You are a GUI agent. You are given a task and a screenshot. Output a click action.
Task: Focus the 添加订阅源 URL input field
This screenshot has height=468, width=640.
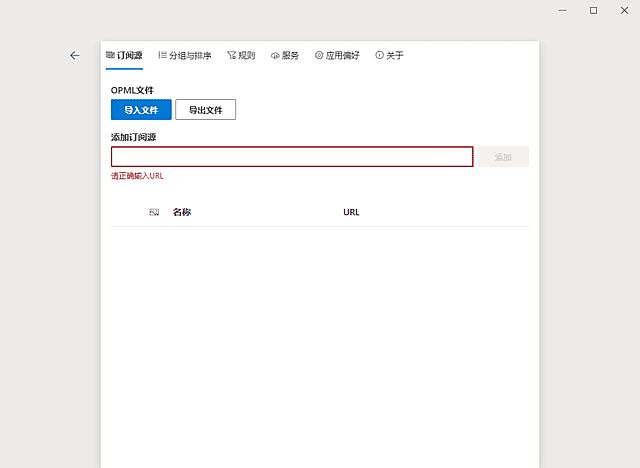point(291,157)
